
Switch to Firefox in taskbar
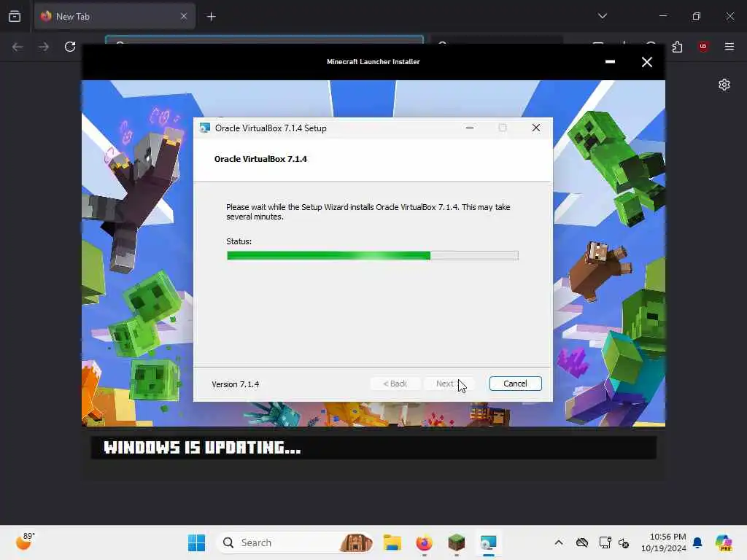coord(424,542)
